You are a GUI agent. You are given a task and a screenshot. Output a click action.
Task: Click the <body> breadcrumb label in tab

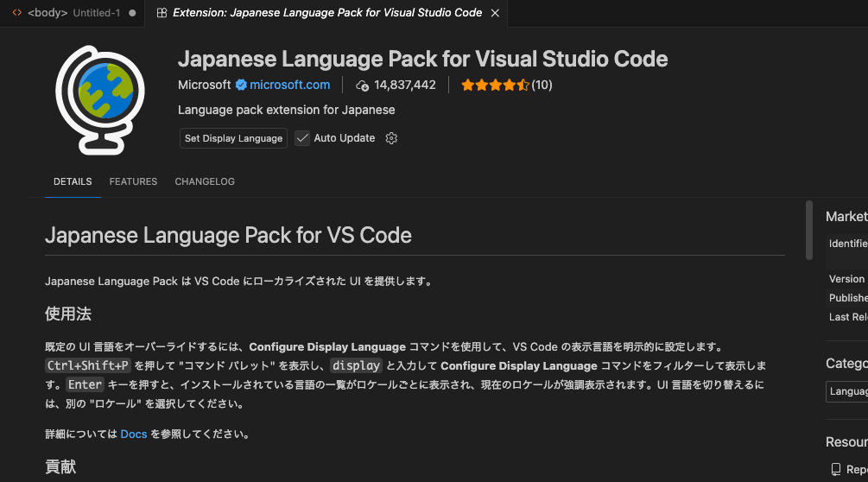pos(48,13)
